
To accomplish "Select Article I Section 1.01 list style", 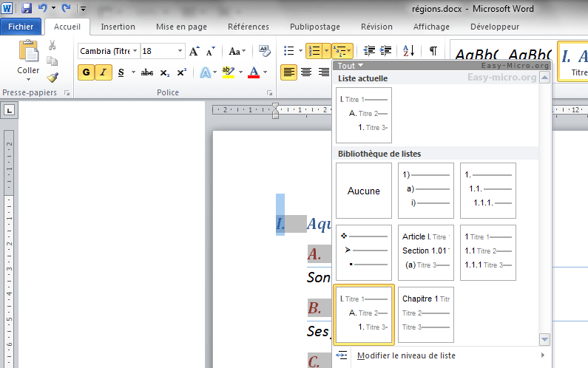I will (426, 253).
